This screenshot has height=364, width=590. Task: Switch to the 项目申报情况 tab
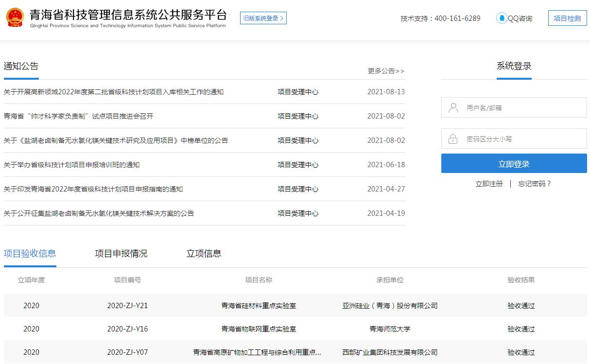pos(121,254)
